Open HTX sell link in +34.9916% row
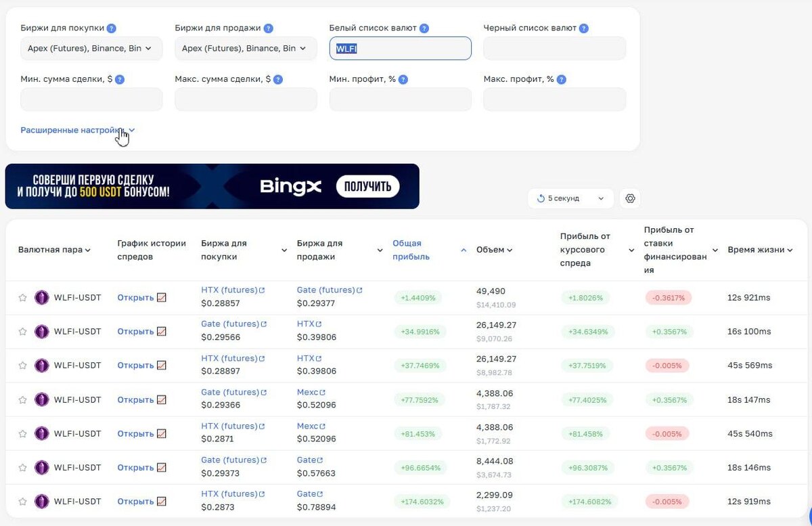 309,324
